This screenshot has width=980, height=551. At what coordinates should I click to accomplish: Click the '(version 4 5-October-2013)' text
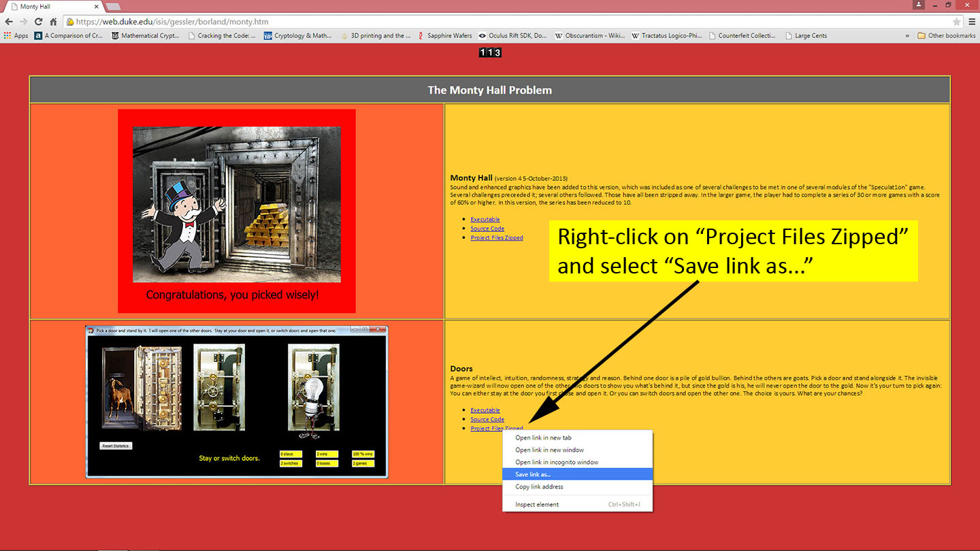pos(532,178)
